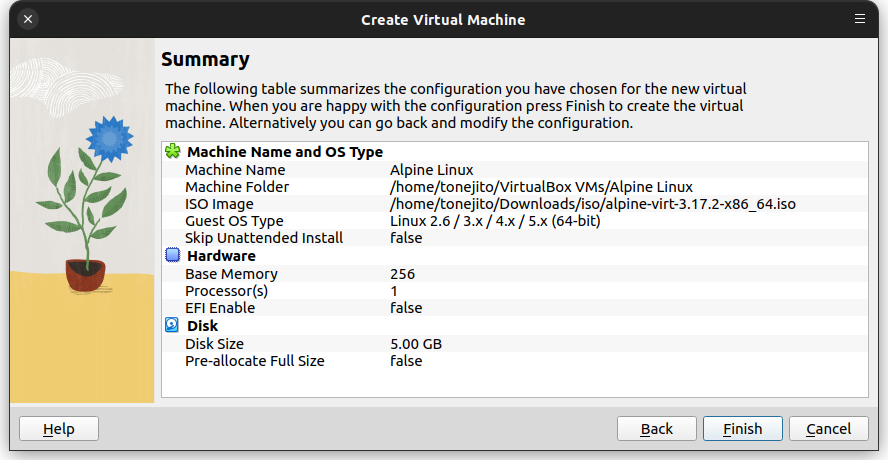Close the Create Virtual Machine dialog
The height and width of the screenshot is (460, 888).
(28, 19)
